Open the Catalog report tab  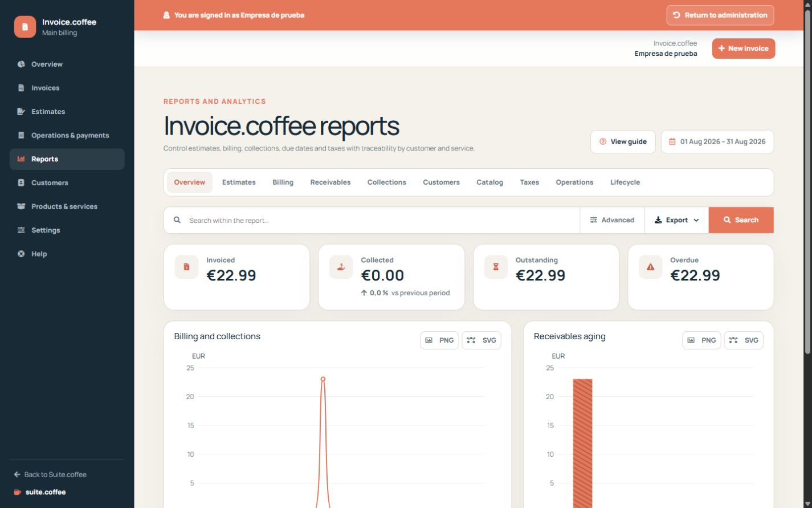[x=490, y=182]
